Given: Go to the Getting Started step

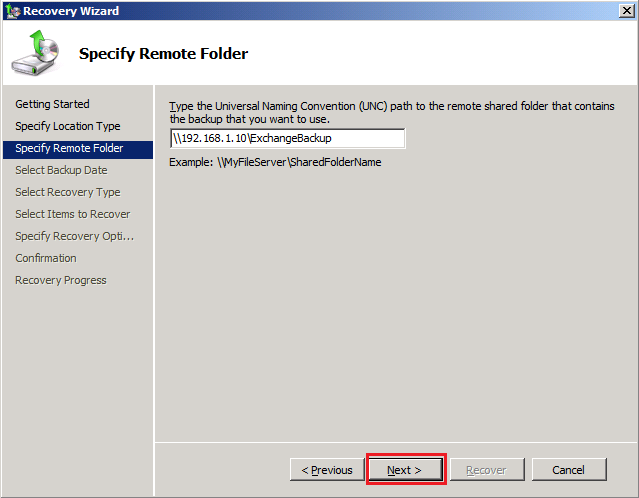Looking at the screenshot, I should point(52,104).
